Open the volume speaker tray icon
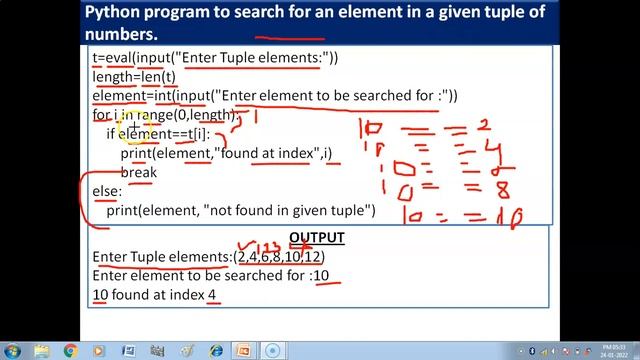Image resolution: width=640 pixels, height=360 pixels. pyautogui.click(x=553, y=351)
